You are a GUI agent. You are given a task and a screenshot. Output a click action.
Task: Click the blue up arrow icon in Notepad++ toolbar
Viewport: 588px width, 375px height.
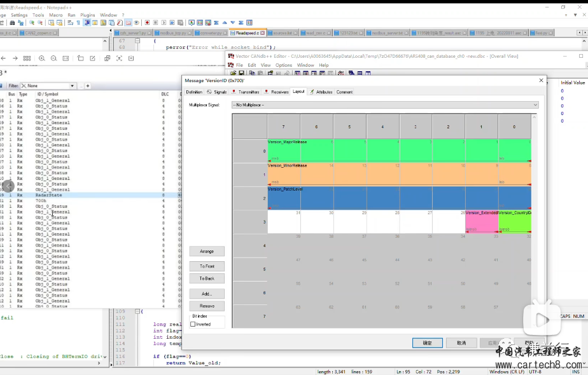point(225,23)
